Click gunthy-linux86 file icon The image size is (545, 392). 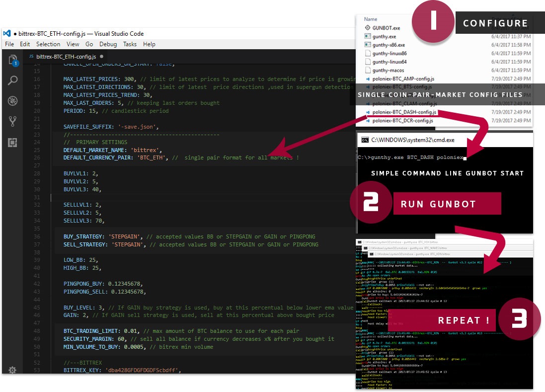[367, 53]
